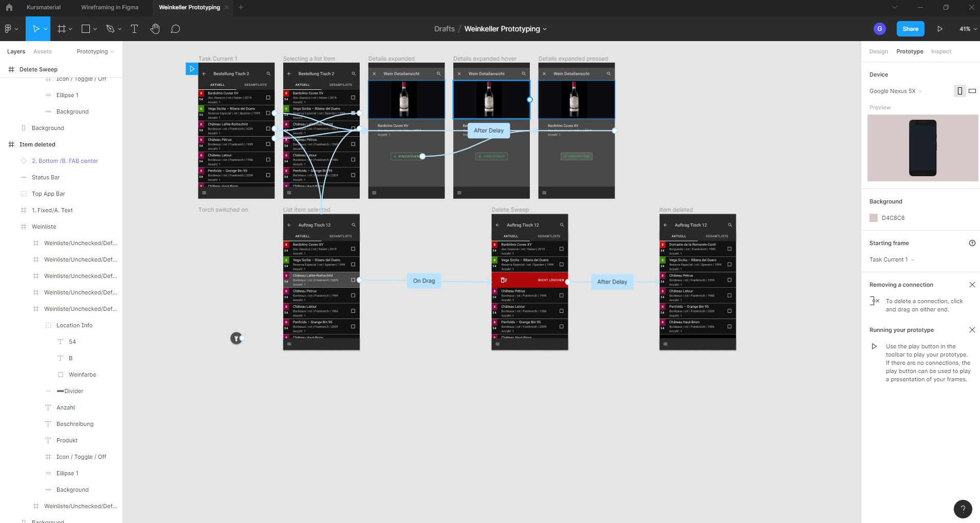Open the Google Nexus 5X device dropdown

click(895, 91)
